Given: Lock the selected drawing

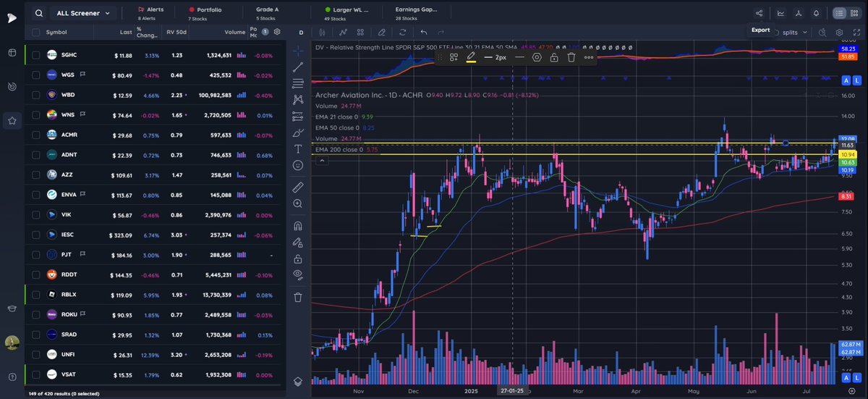Looking at the screenshot, I should coord(554,56).
